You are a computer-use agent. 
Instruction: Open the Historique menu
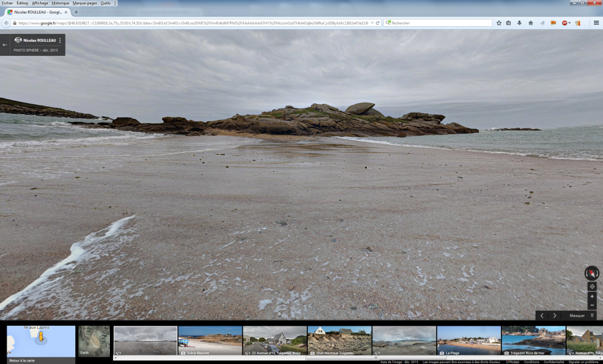point(60,3)
